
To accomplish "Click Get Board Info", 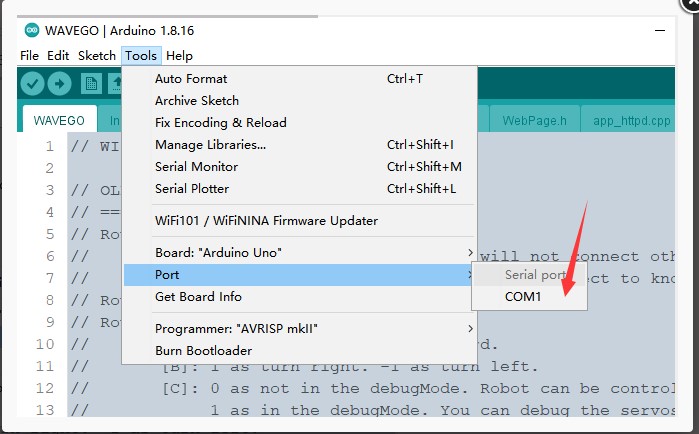I will (300, 297).
